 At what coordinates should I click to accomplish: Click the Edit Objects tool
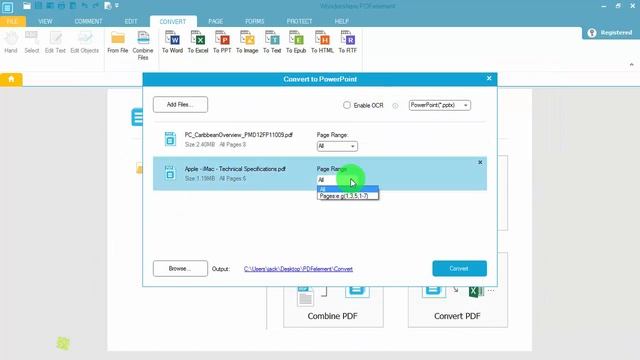(x=84, y=42)
